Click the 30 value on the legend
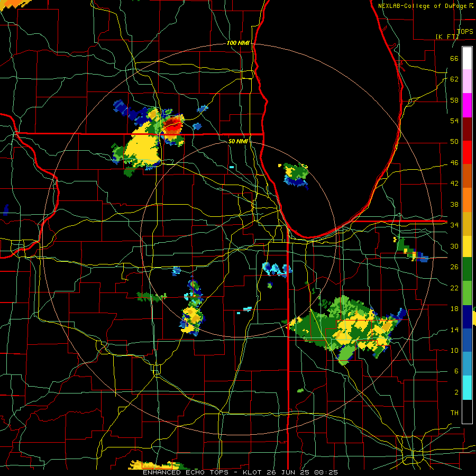476x476 pixels. coord(454,246)
